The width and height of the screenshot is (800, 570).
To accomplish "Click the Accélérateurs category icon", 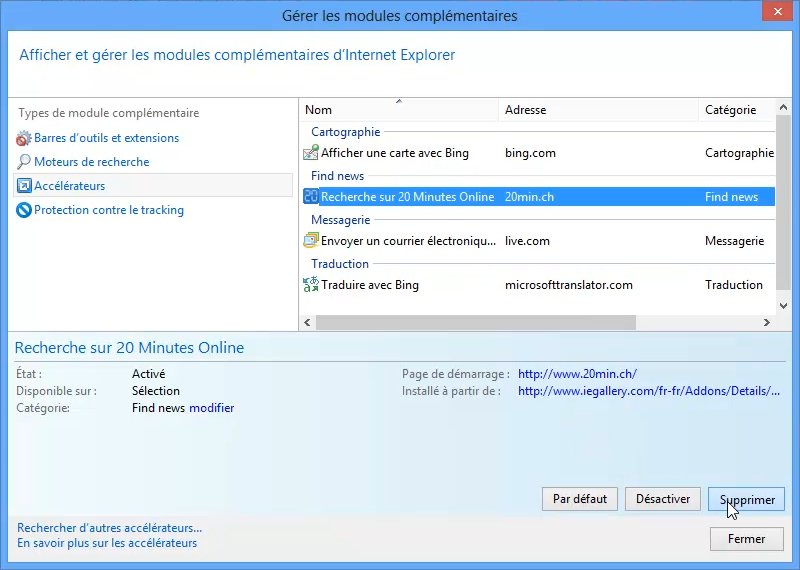I will 24,186.
